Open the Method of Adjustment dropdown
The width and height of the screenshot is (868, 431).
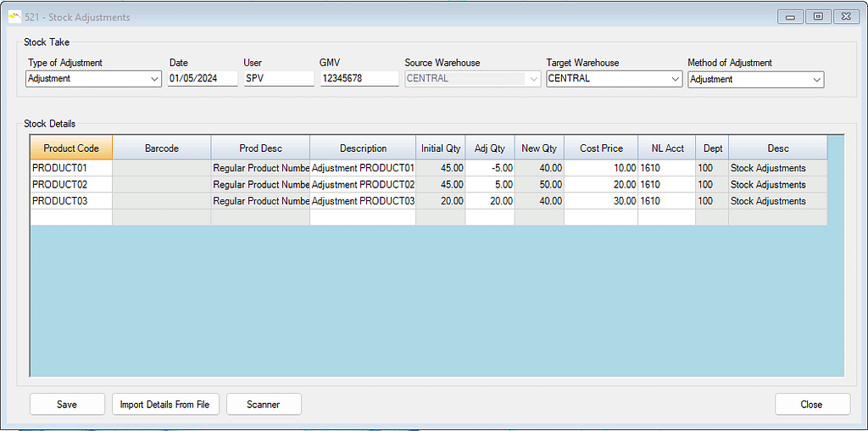(x=816, y=80)
